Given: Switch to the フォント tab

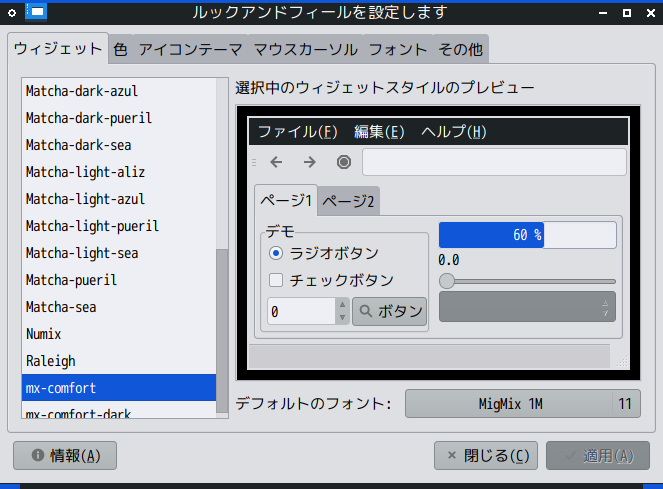Looking at the screenshot, I should click(x=397, y=49).
